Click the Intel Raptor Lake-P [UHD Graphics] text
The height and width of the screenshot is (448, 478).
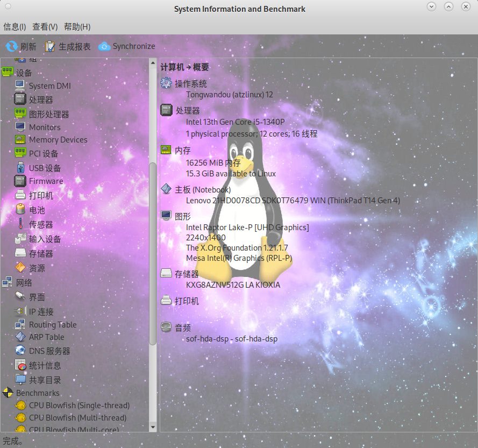click(247, 227)
